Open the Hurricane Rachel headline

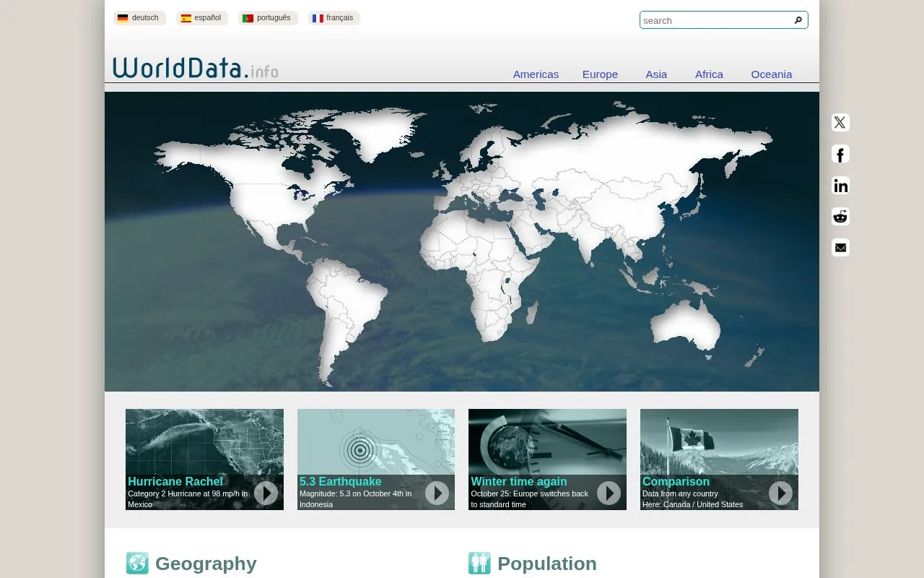coord(175,481)
